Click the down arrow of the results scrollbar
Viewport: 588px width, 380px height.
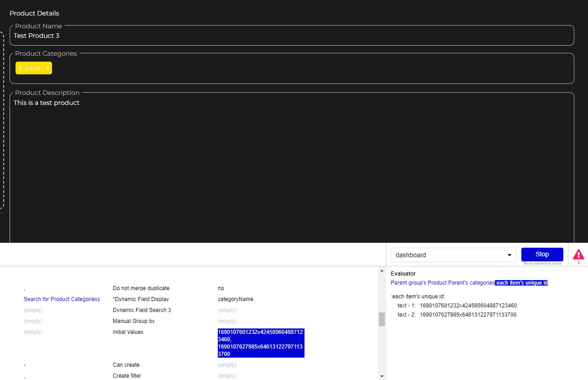click(382, 375)
